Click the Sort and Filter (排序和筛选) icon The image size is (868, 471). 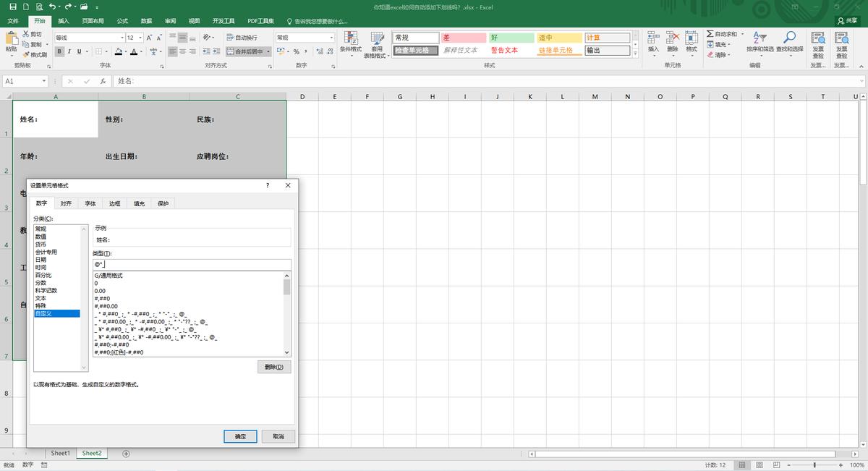tap(761, 40)
